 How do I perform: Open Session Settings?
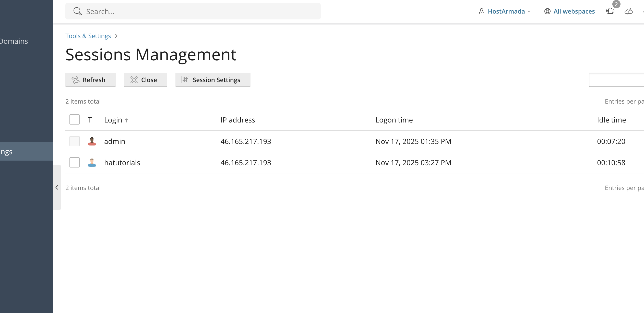(x=213, y=80)
